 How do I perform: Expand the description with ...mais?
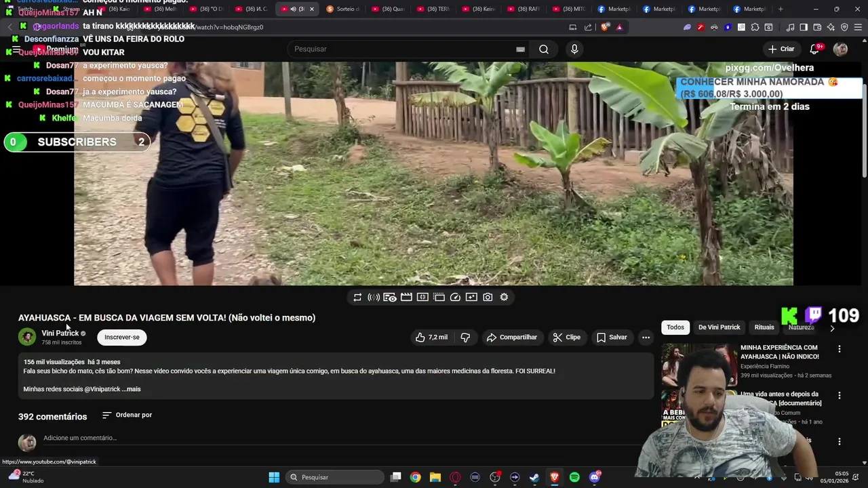tap(131, 389)
